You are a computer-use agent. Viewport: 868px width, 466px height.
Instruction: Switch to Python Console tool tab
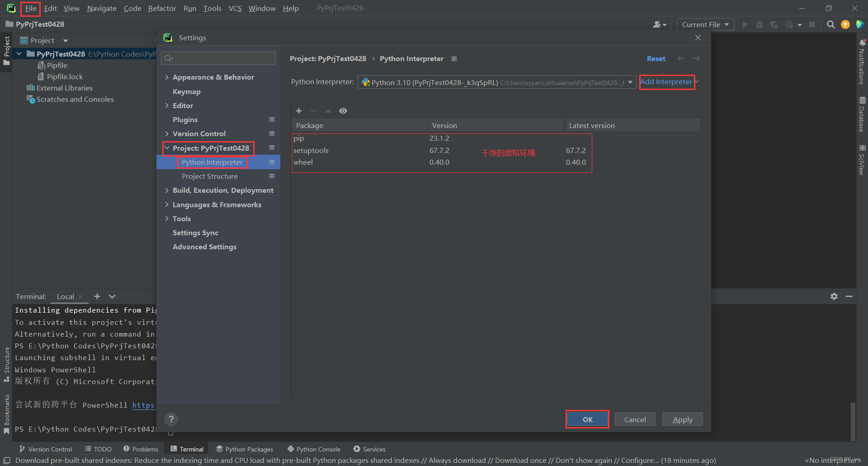(314, 449)
